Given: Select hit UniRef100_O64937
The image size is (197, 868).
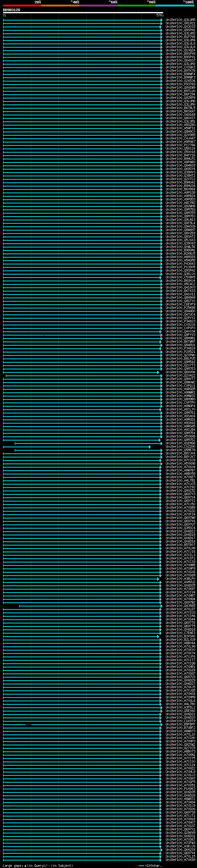Looking at the screenshot, I should click(x=180, y=60).
